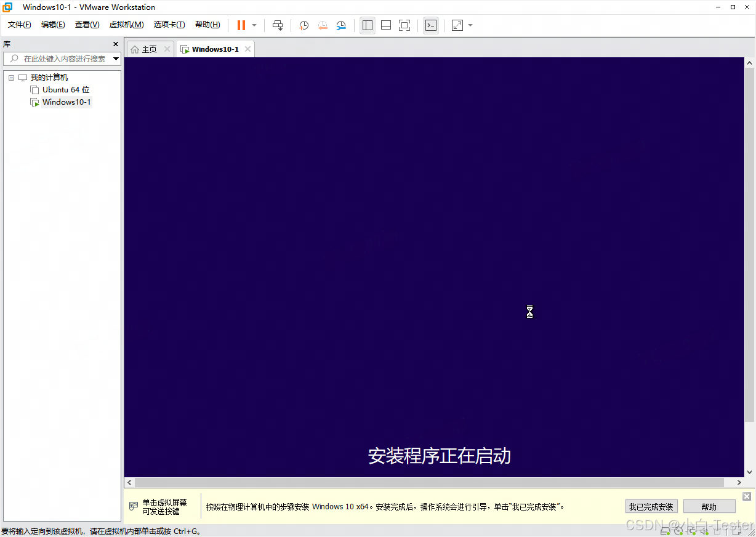Toggle the thumbnail bar view icon
Image resolution: width=756 pixels, height=537 pixels.
tap(386, 25)
